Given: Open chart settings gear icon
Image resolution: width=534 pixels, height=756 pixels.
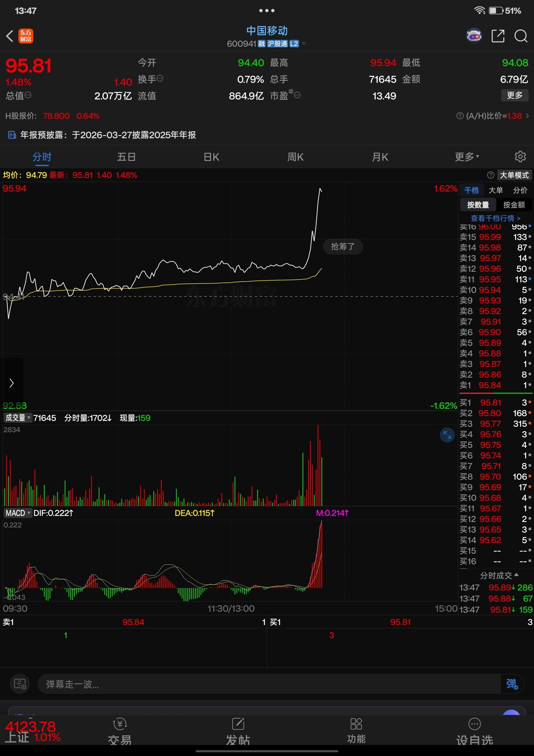Looking at the screenshot, I should [x=520, y=156].
